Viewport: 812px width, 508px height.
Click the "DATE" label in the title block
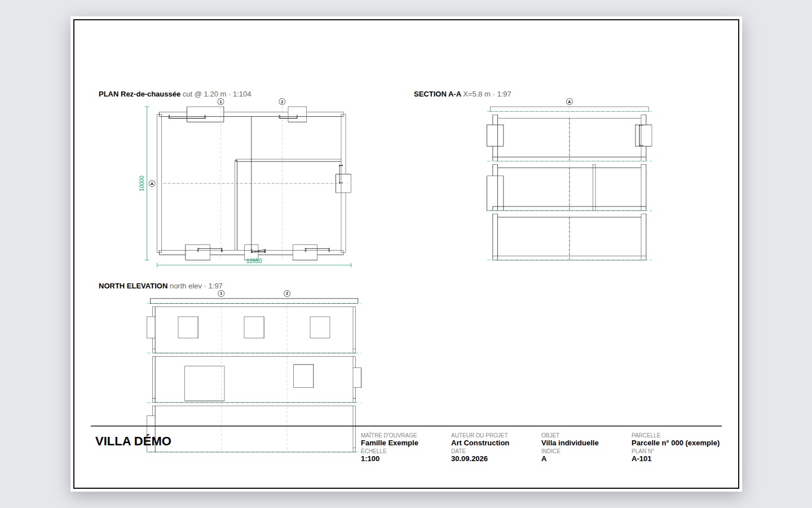(x=458, y=451)
